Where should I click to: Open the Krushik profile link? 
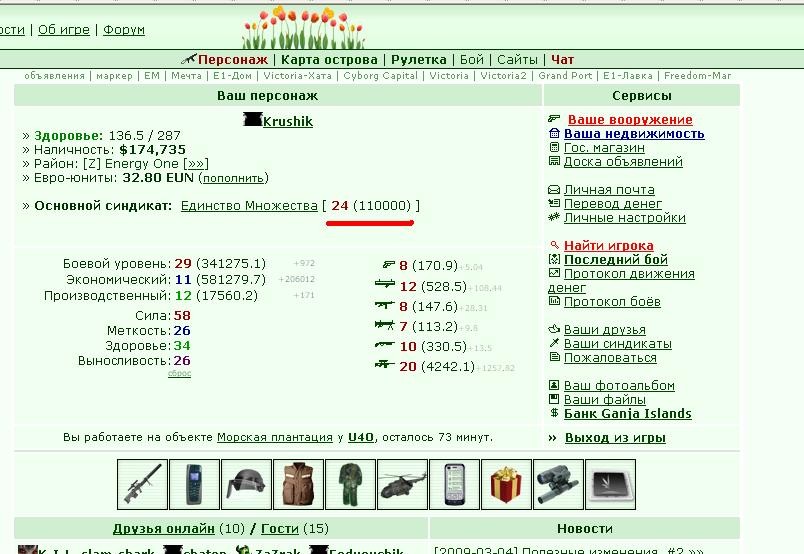click(x=288, y=122)
